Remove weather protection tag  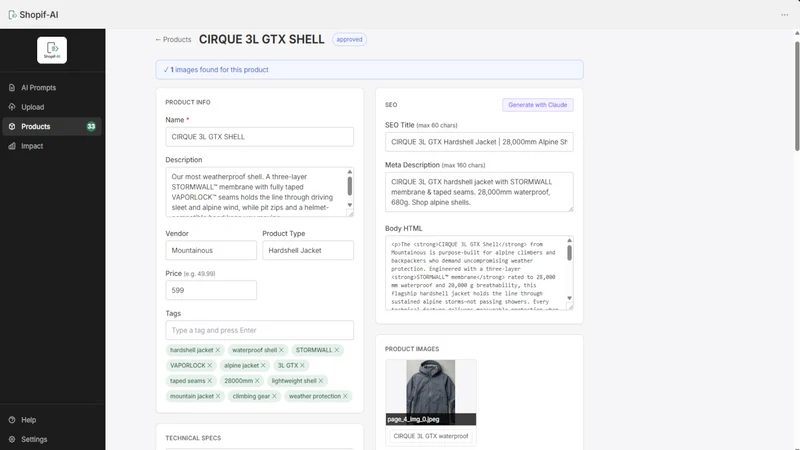click(x=345, y=396)
